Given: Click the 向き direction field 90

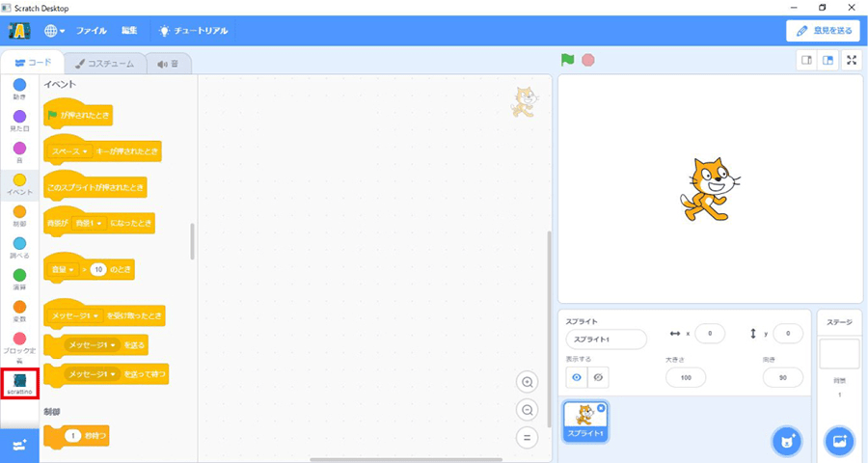Looking at the screenshot, I should point(783,378).
